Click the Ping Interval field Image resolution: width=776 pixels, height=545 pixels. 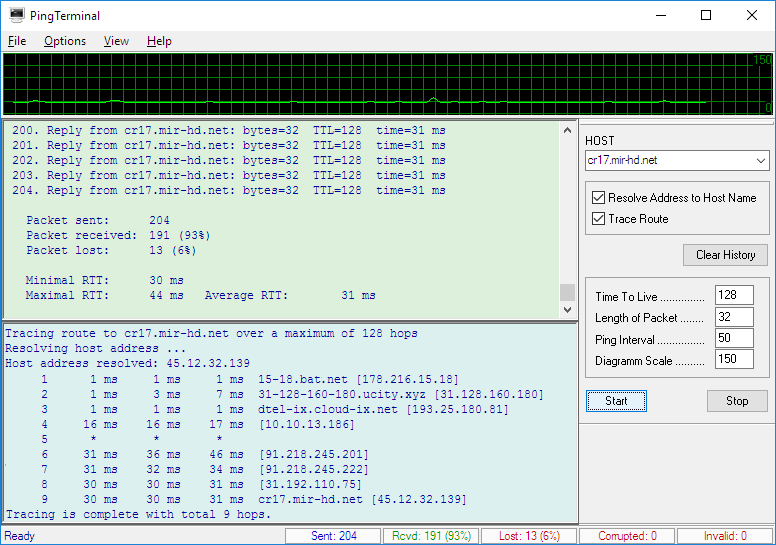tap(734, 338)
